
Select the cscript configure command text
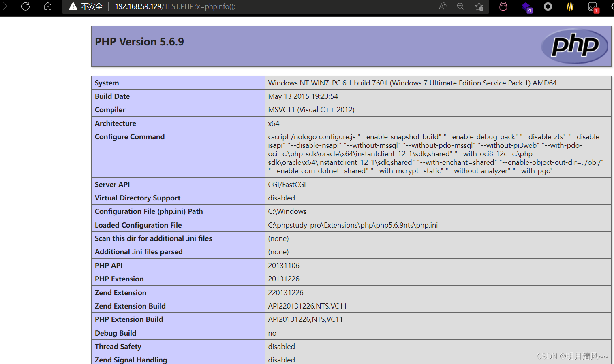tap(436, 154)
